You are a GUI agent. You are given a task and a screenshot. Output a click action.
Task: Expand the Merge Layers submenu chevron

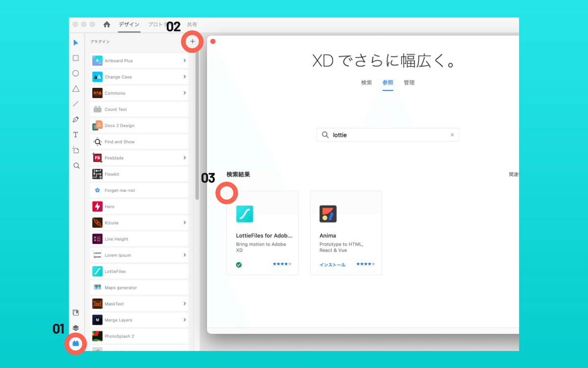(x=185, y=320)
